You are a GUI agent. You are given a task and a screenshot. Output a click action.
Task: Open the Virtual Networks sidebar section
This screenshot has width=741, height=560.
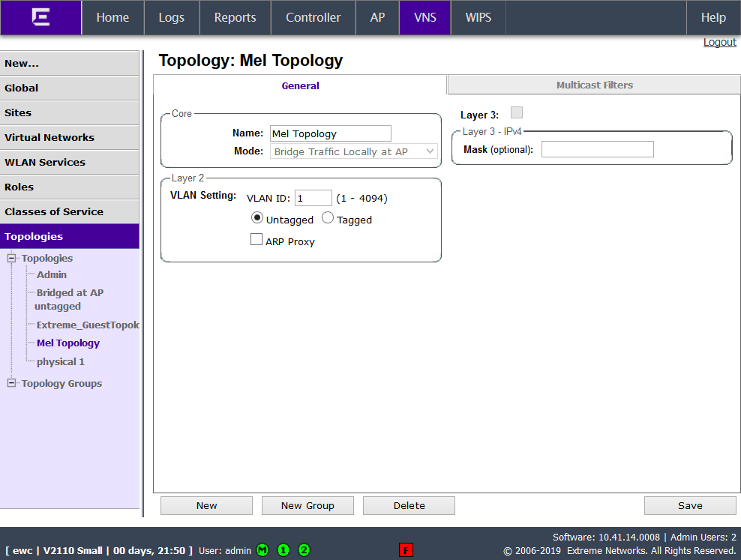click(70, 137)
